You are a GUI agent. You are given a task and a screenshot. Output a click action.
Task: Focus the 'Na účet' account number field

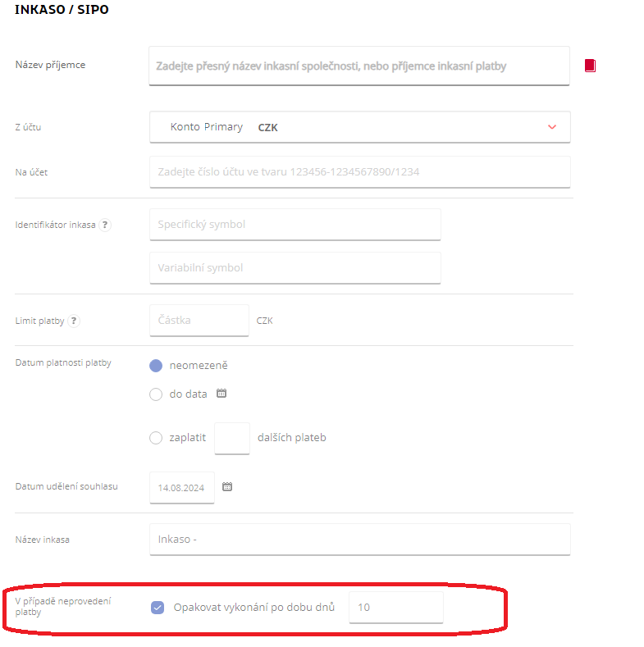click(359, 172)
